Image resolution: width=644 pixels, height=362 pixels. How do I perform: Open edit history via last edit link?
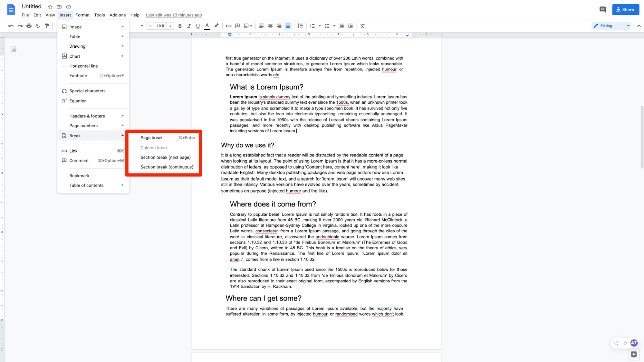(x=174, y=15)
